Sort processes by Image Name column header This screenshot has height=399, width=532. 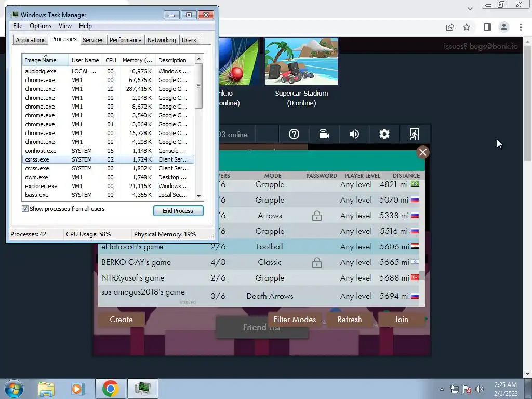pyautogui.click(x=46, y=60)
